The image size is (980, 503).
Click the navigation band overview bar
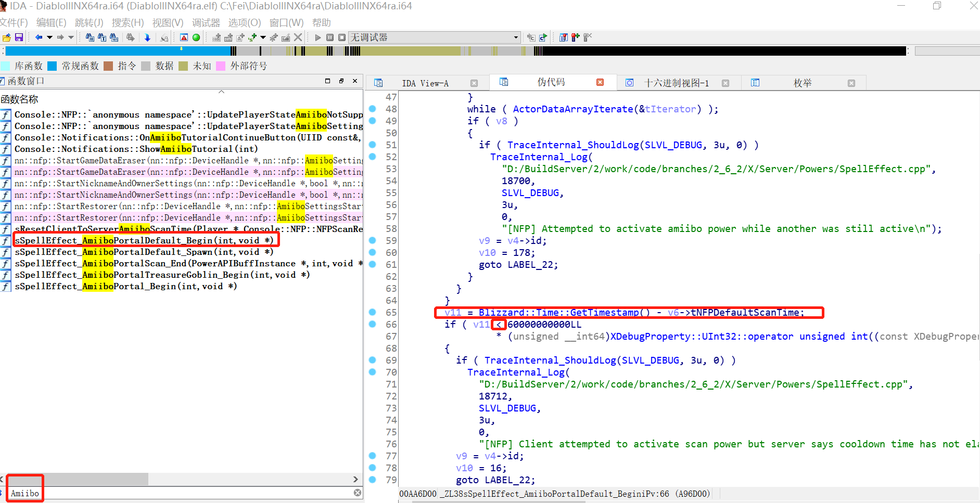455,51
